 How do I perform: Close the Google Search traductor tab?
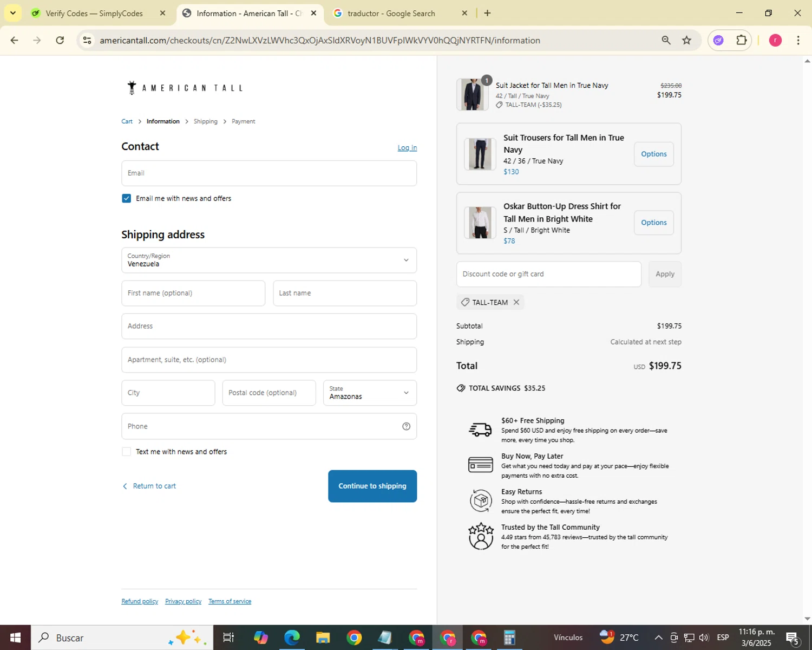pyautogui.click(x=464, y=13)
